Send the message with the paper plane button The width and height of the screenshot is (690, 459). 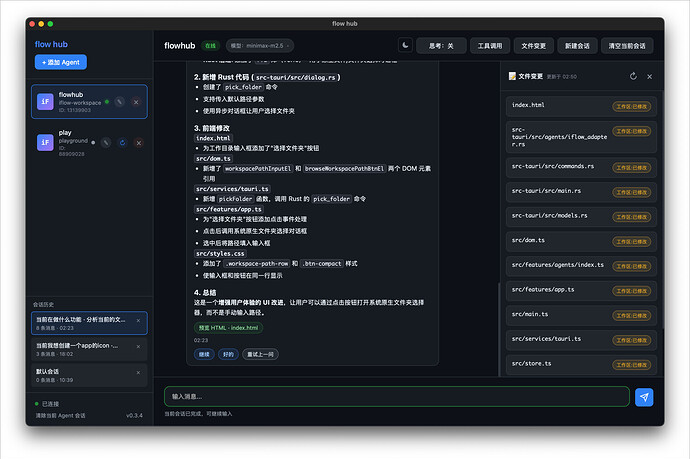pyautogui.click(x=644, y=397)
